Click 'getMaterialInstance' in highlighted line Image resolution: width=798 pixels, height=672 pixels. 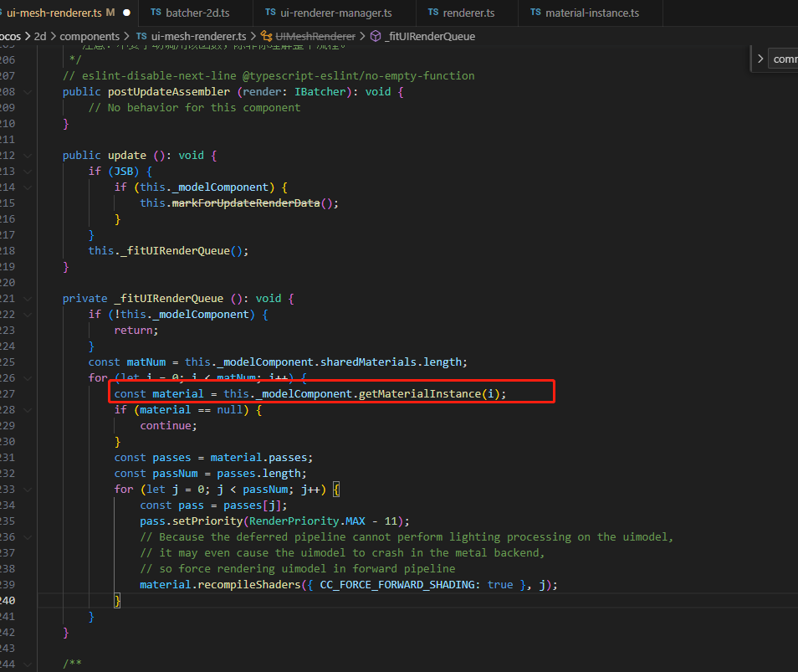click(420, 394)
